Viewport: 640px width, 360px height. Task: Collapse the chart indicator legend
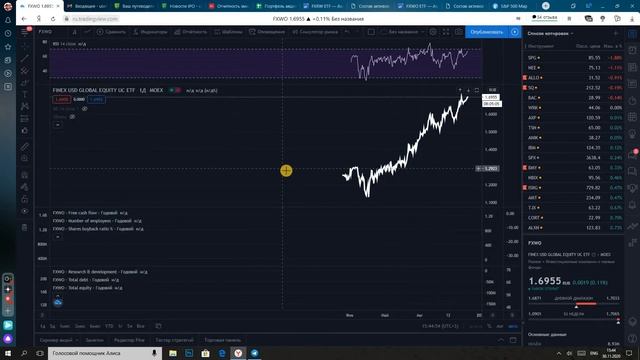point(58,124)
